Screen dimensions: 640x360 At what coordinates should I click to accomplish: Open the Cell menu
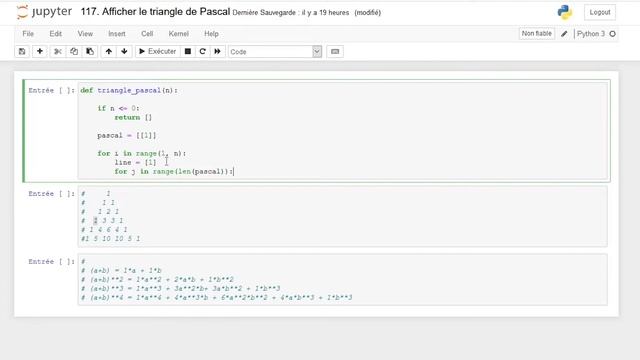coord(147,34)
